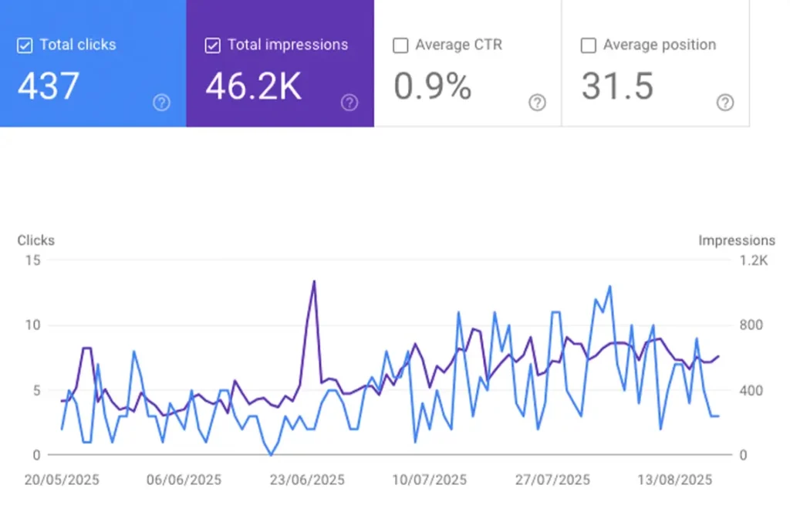Viewport: 790px width, 532px height.
Task: Click the Clicks axis label on the chart
Action: pyautogui.click(x=35, y=240)
